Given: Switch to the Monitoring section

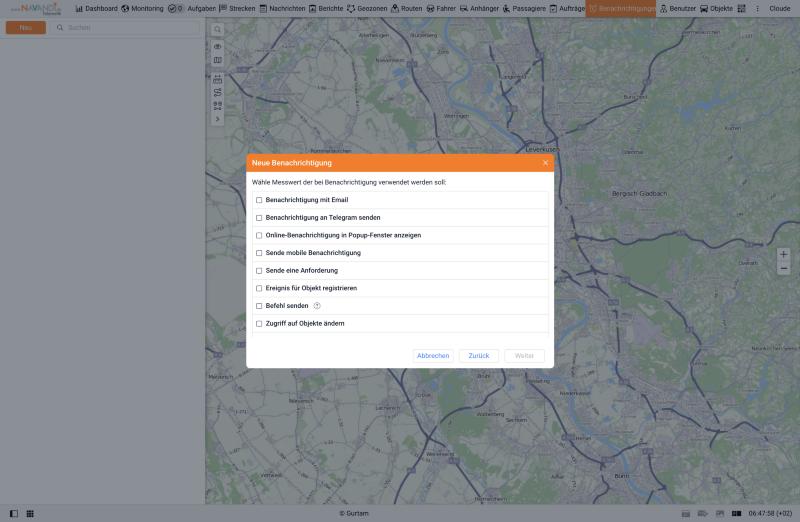Looking at the screenshot, I should (x=142, y=9).
